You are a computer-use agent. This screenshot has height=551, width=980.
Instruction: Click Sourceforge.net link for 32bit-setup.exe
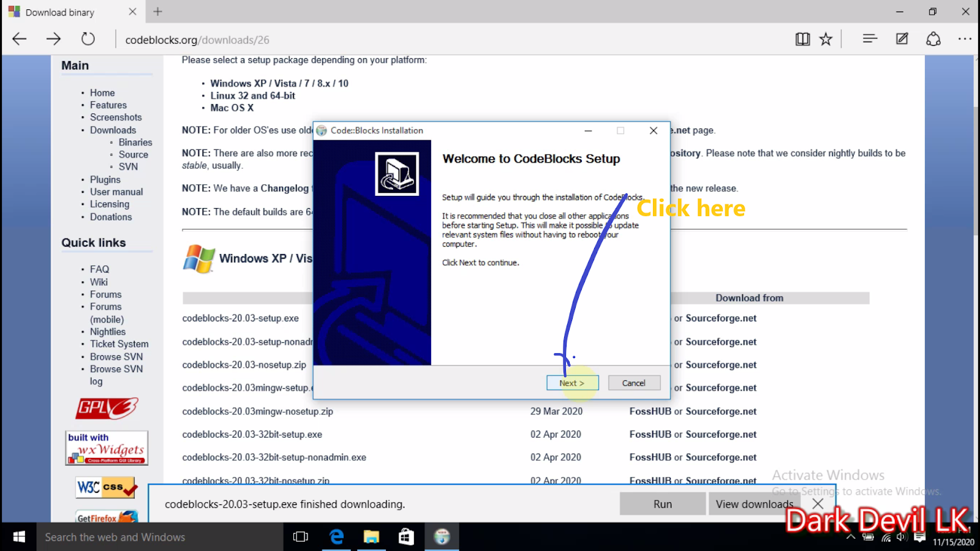[721, 434]
